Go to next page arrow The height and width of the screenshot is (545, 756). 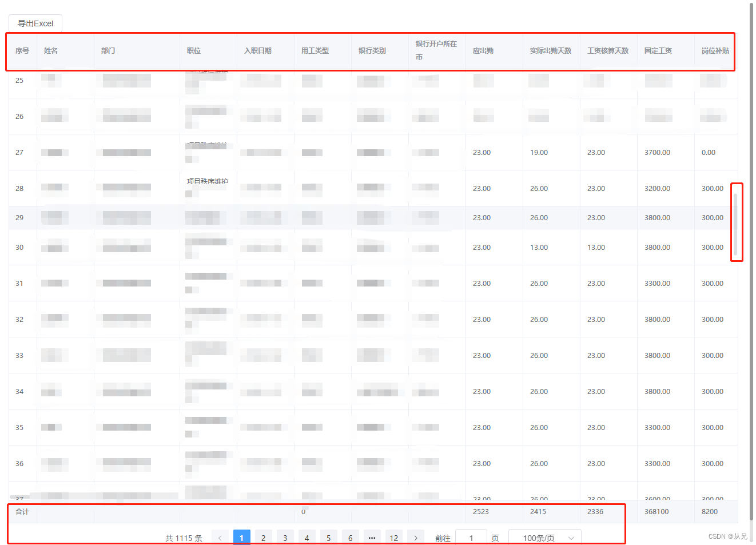416,538
